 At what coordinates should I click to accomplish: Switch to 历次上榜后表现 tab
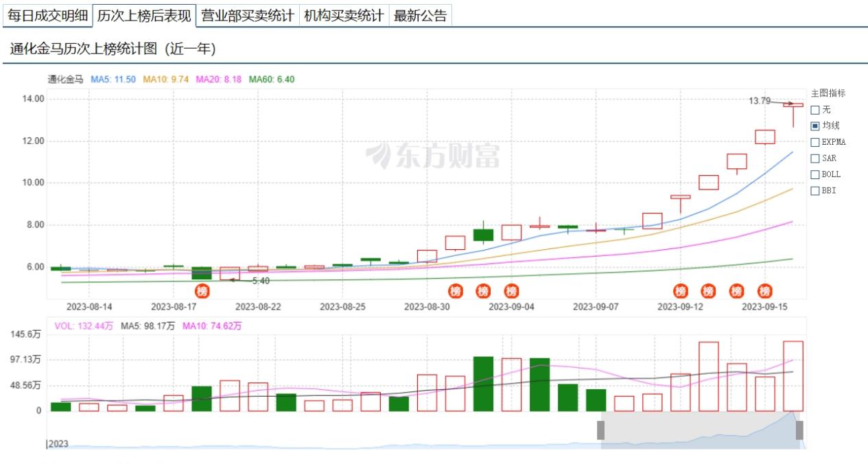tap(144, 16)
